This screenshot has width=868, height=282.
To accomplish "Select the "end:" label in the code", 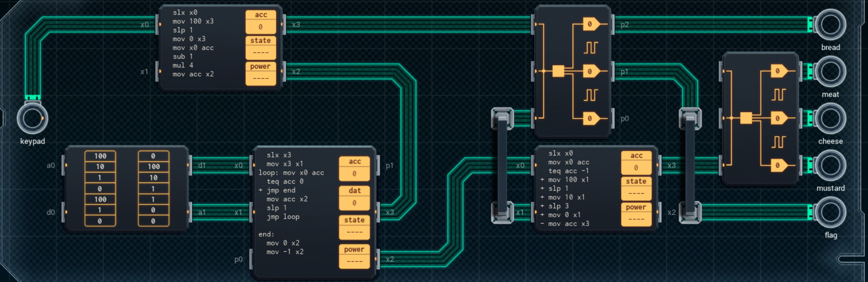I will coord(266,234).
